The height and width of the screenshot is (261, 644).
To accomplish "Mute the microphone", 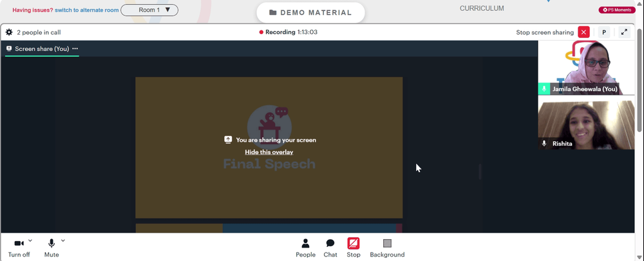I will click(52, 248).
